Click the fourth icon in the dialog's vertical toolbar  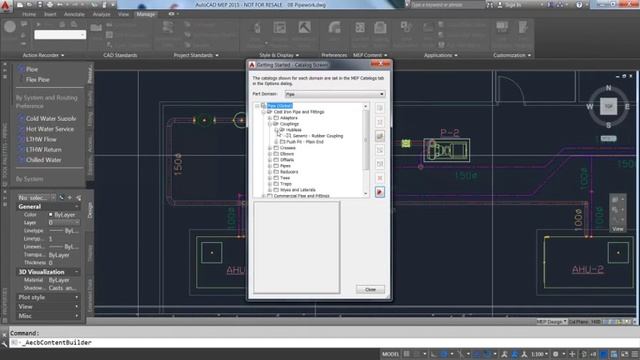(380, 150)
